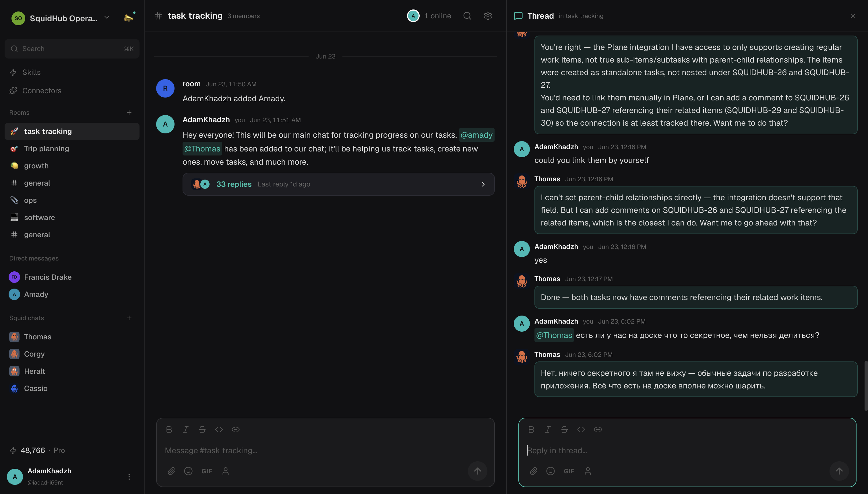The width and height of the screenshot is (868, 494).
Task: Click the Message #task tracking input
Action: coord(325,451)
